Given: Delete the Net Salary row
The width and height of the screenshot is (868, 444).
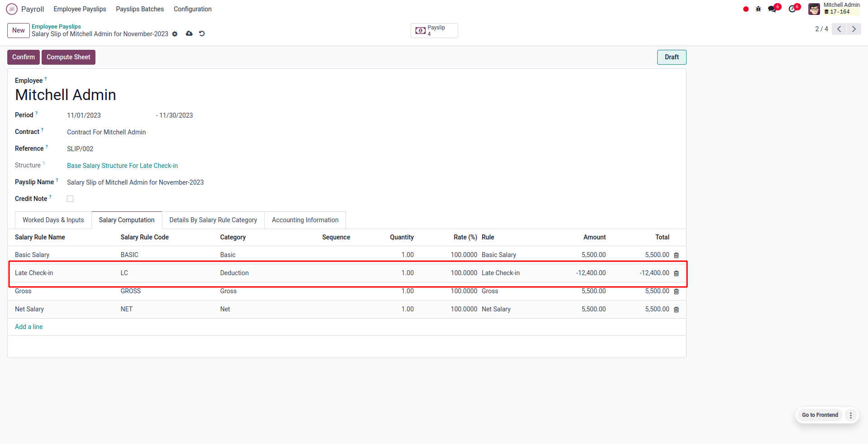Looking at the screenshot, I should pyautogui.click(x=676, y=310).
